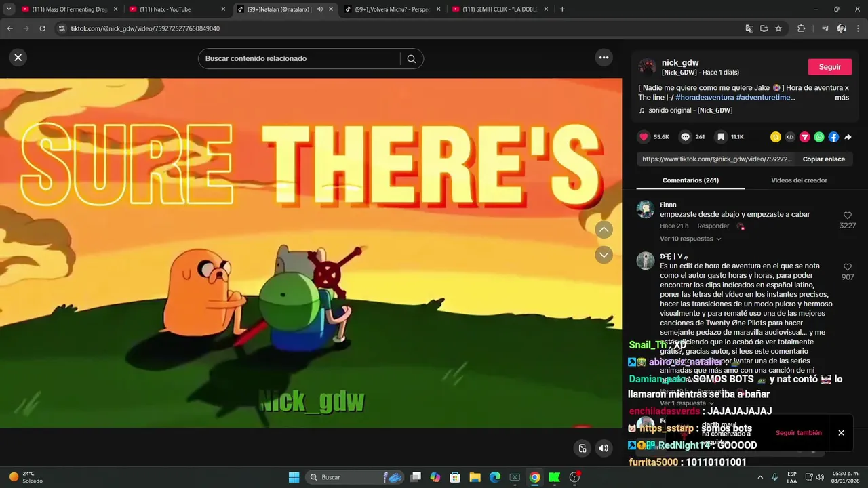Expand Ver 10 respuestas under Finnn's comment
868x488 pixels.
click(x=690, y=239)
